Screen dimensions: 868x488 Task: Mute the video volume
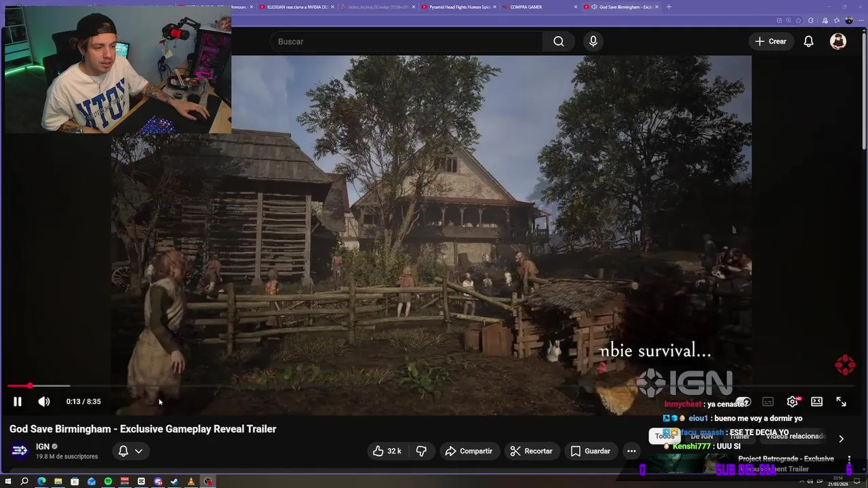coord(44,401)
